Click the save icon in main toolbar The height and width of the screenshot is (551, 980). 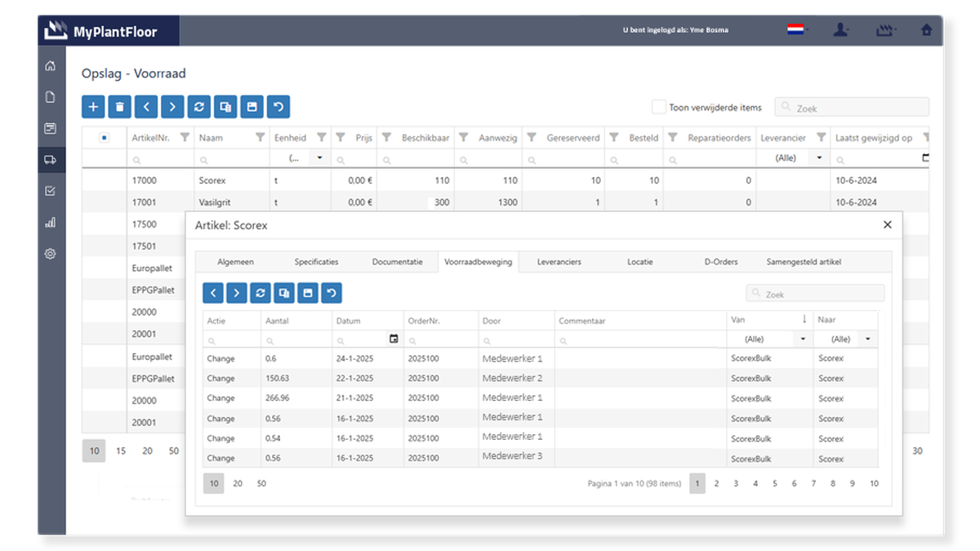pyautogui.click(x=252, y=107)
